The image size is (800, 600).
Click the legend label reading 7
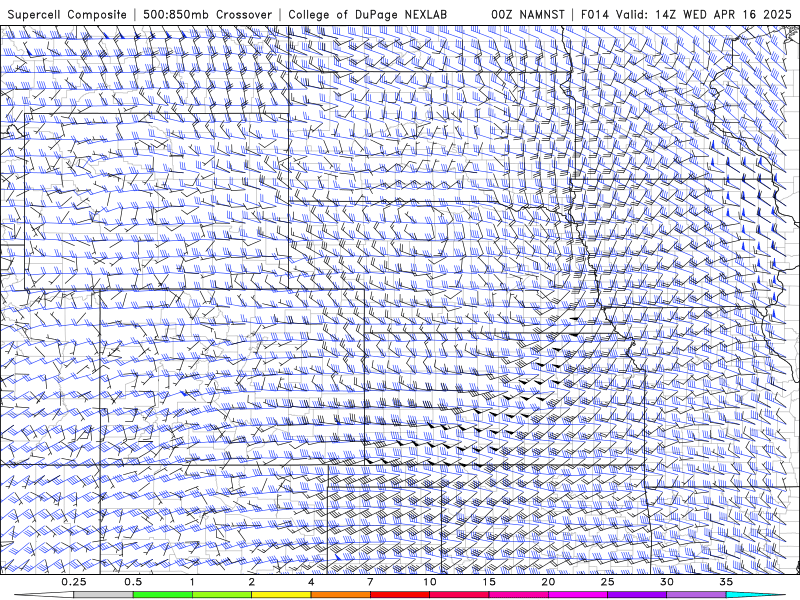tap(370, 582)
